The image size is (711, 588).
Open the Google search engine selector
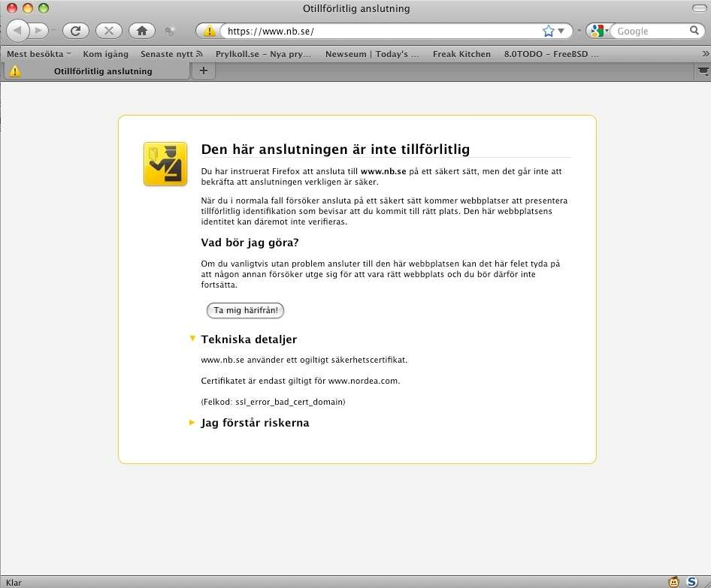(599, 31)
